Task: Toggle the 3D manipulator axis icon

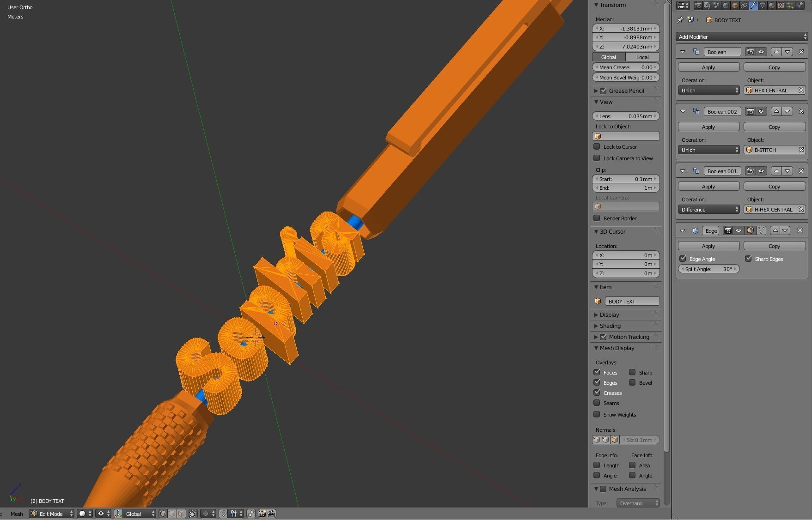Action: pyautogui.click(x=118, y=514)
